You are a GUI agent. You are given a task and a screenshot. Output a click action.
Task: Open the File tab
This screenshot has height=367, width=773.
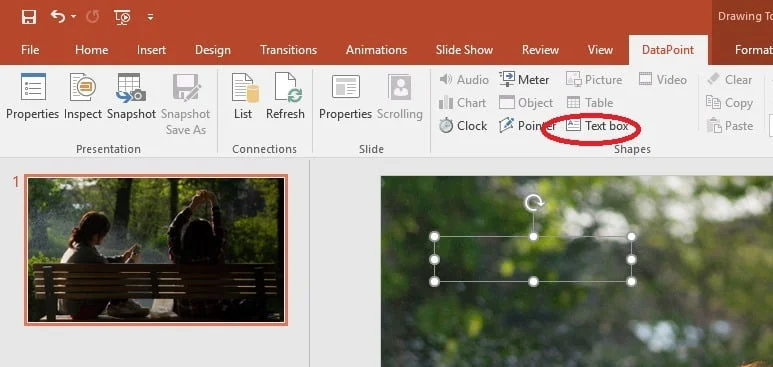[30, 50]
